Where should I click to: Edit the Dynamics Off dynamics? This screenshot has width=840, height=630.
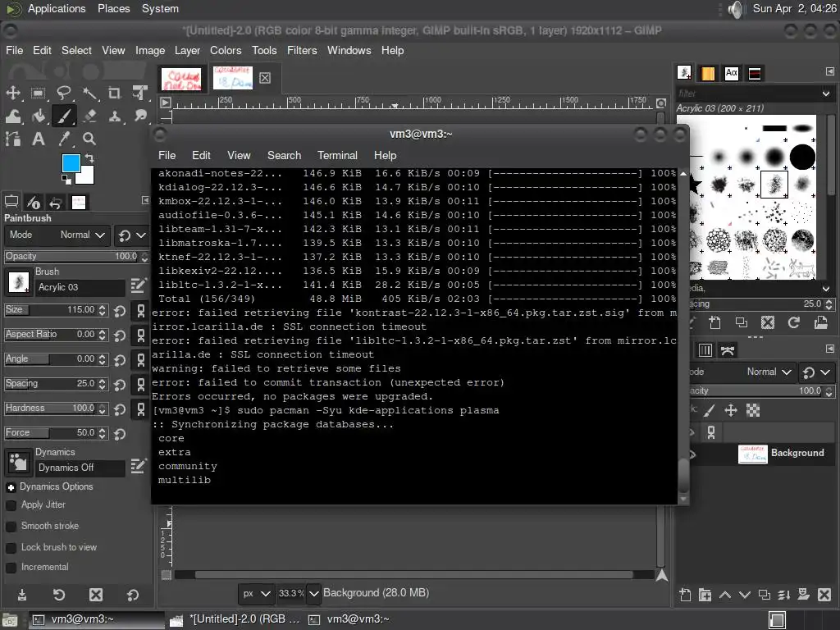tap(138, 466)
